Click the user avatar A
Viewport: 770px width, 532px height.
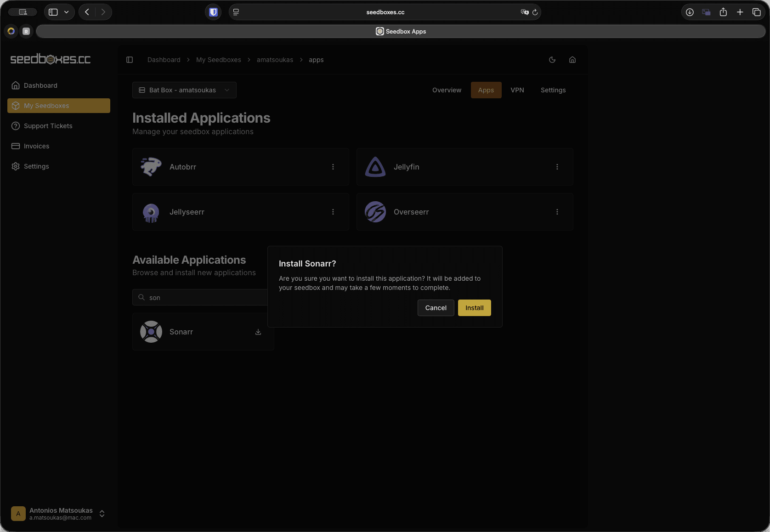coord(18,514)
